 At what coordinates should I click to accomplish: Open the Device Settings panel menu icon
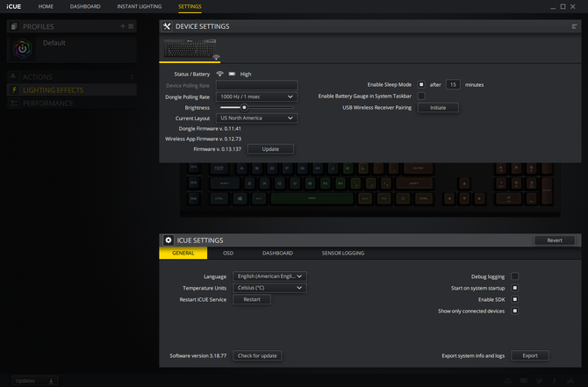pos(574,26)
